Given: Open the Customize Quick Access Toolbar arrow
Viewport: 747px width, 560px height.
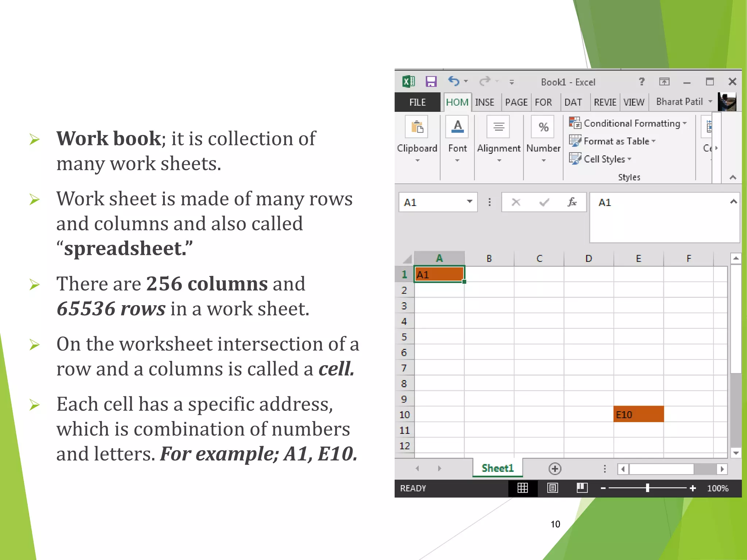Looking at the screenshot, I should [x=512, y=82].
